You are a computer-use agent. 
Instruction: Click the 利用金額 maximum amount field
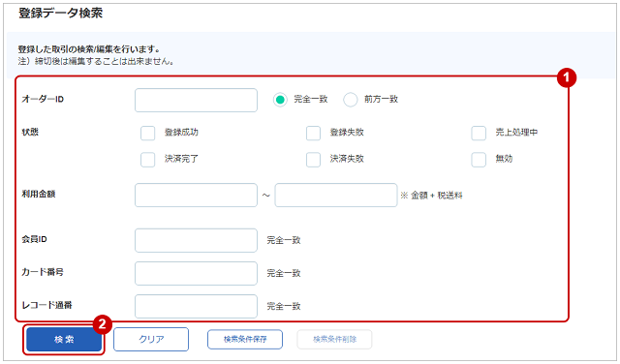click(x=336, y=195)
